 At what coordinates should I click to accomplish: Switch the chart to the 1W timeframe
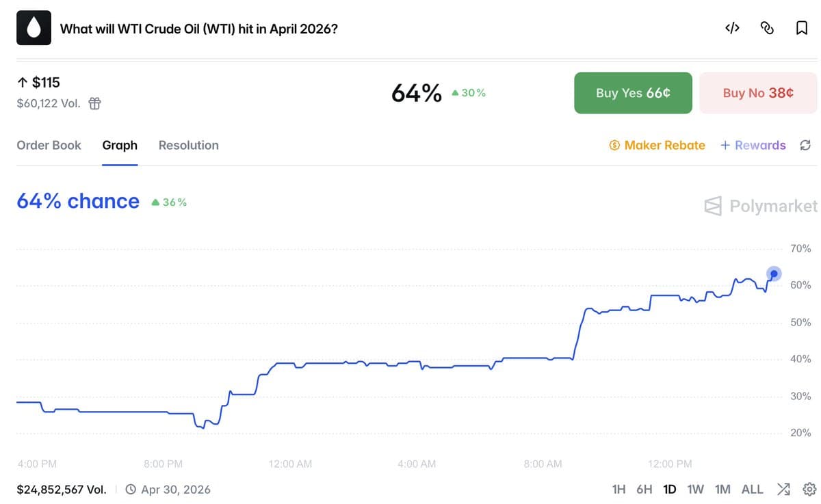tap(696, 489)
